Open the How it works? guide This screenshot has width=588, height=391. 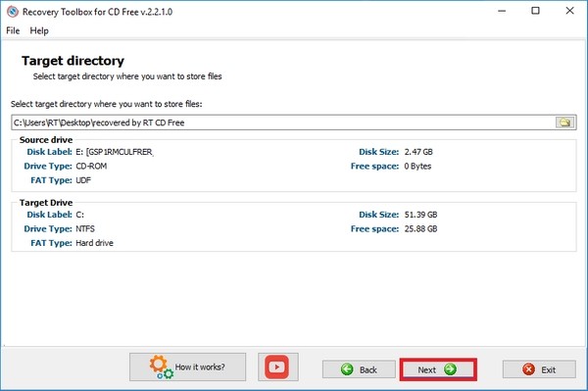tap(187, 367)
